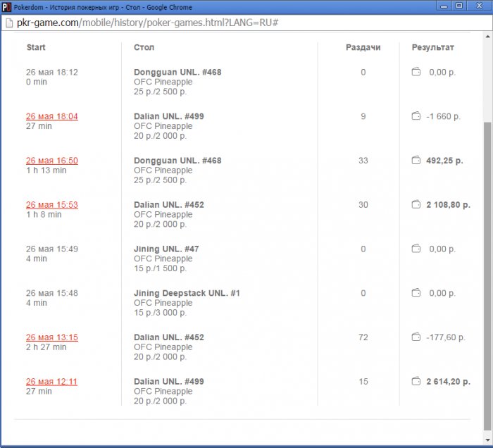Click hands count 15

point(363,381)
